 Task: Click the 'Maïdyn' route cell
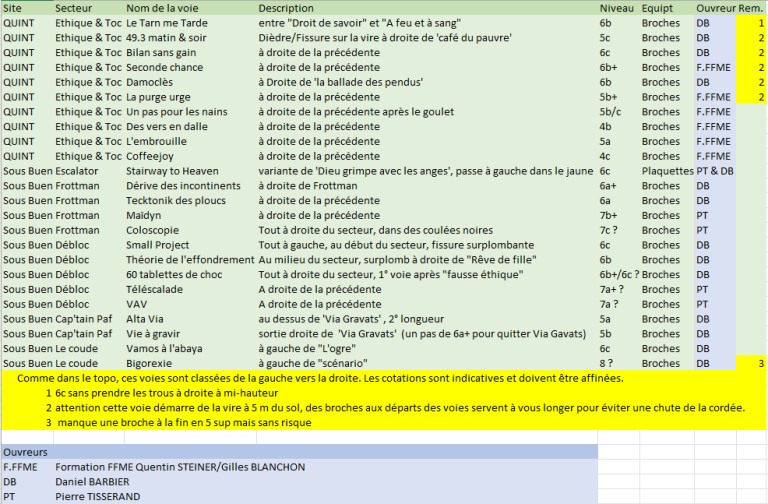point(191,215)
